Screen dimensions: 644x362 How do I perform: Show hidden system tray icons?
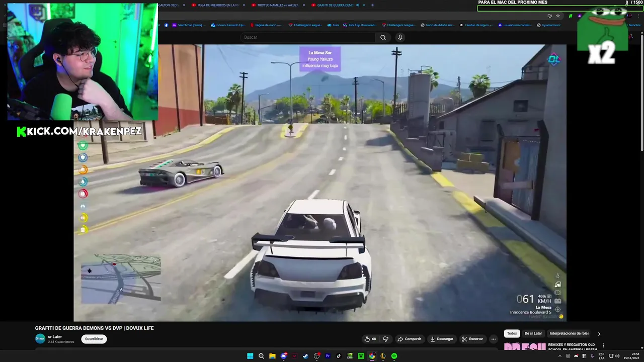coord(560,356)
